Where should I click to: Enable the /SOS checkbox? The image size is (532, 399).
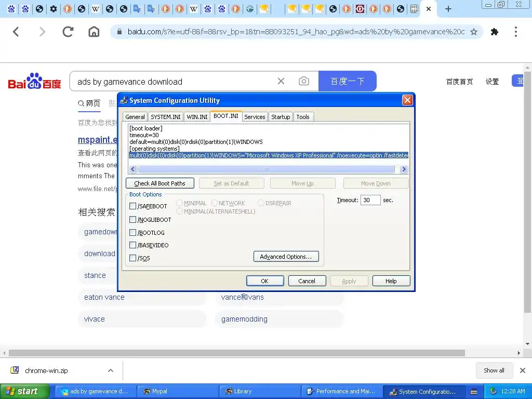click(132, 258)
